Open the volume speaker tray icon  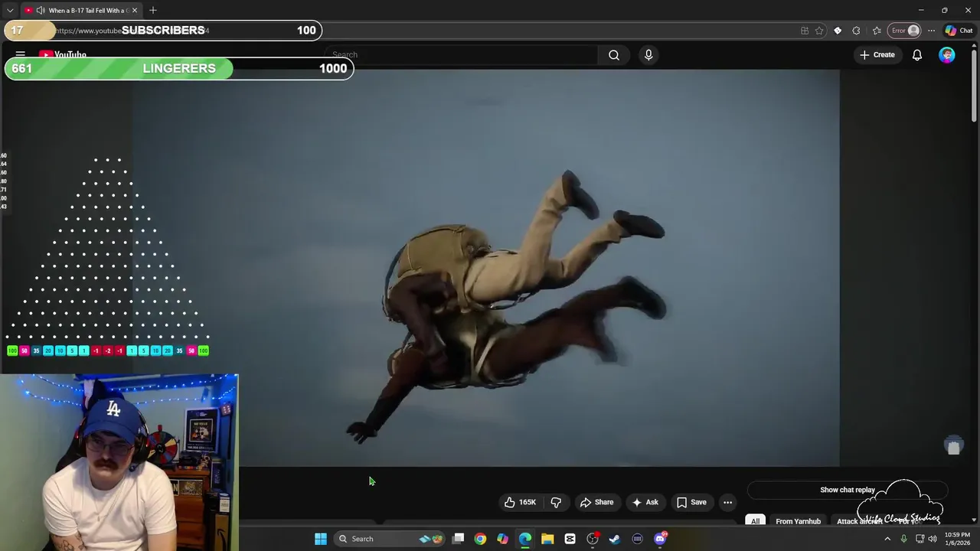(x=933, y=539)
